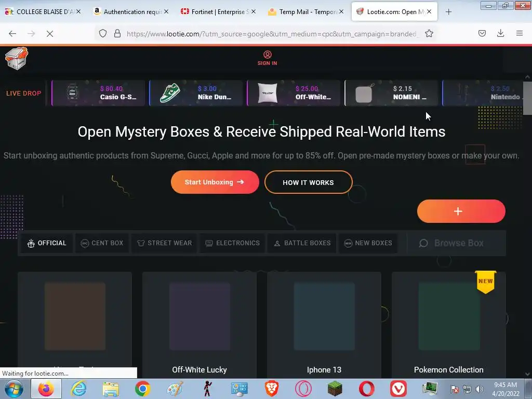Close the Lootie.com tab
532x399 pixels.
coord(429,11)
